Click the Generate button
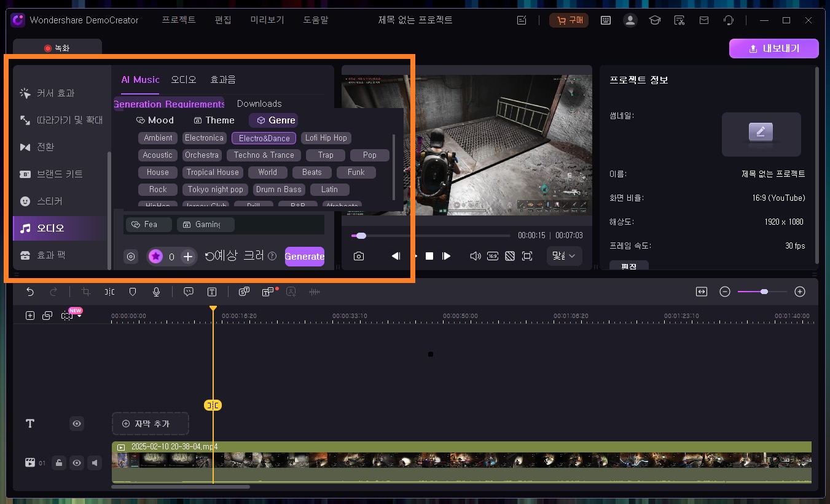The image size is (830, 504). coord(305,257)
